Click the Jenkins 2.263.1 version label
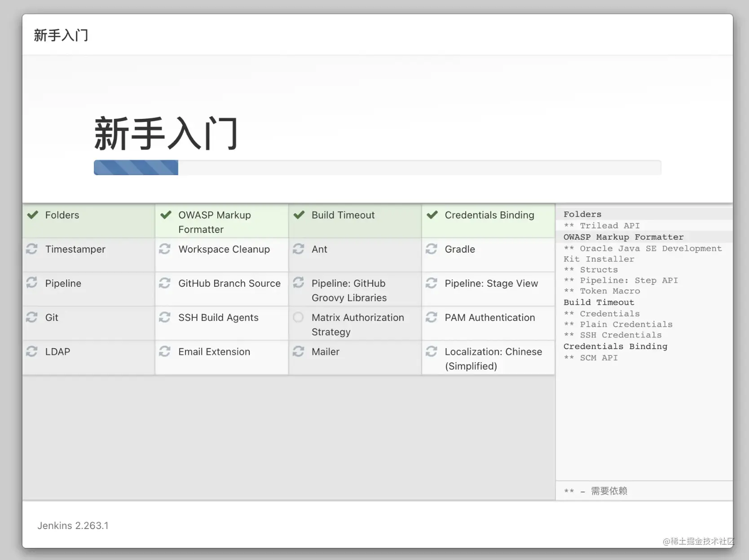The height and width of the screenshot is (560, 749). tap(73, 525)
